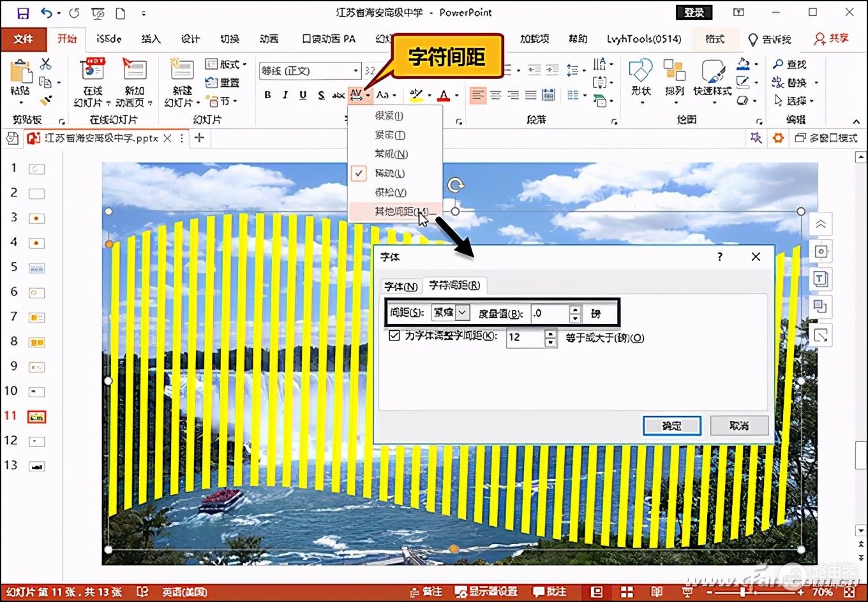The width and height of the screenshot is (868, 602).
Task: Open the font name dropdown 等线 (正文)
Action: tap(355, 70)
